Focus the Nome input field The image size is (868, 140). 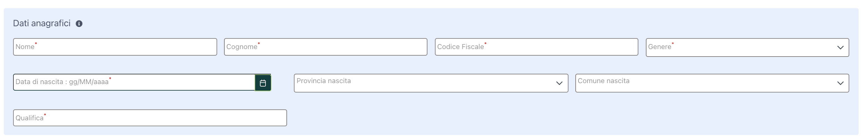coord(115,47)
